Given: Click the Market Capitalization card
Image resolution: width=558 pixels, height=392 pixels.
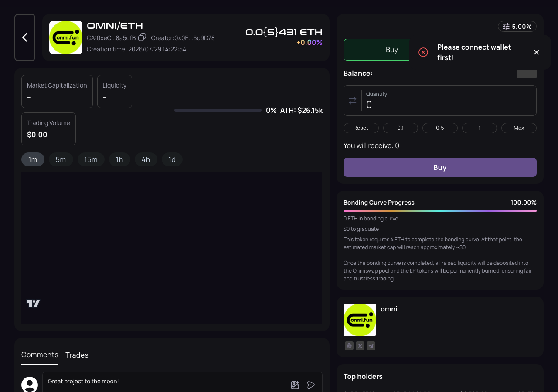Looking at the screenshot, I should coord(57,91).
